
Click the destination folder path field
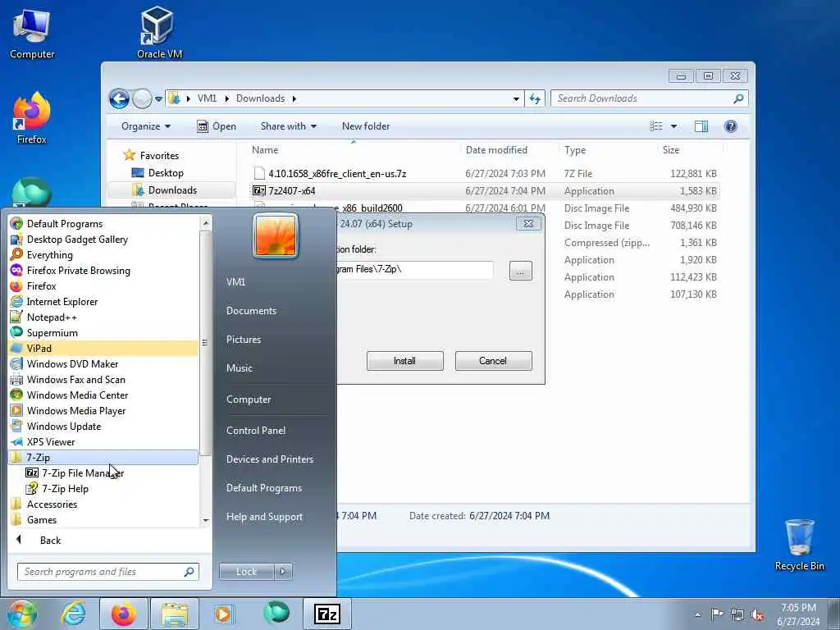point(415,269)
